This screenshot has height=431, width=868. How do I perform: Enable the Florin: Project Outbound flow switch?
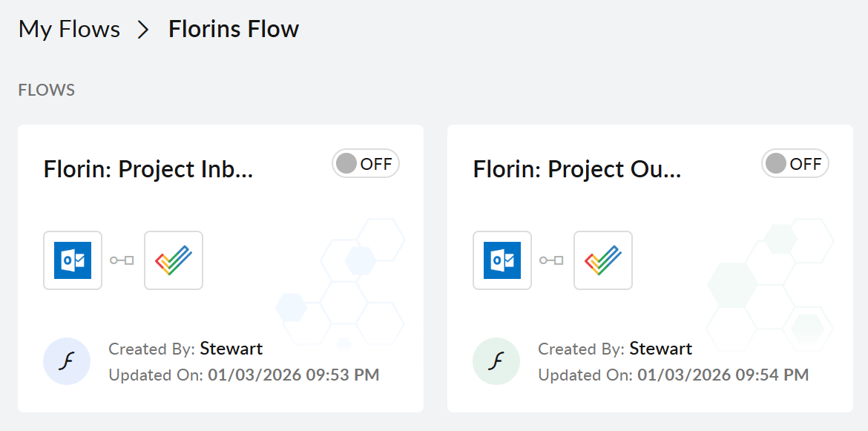pos(795,164)
